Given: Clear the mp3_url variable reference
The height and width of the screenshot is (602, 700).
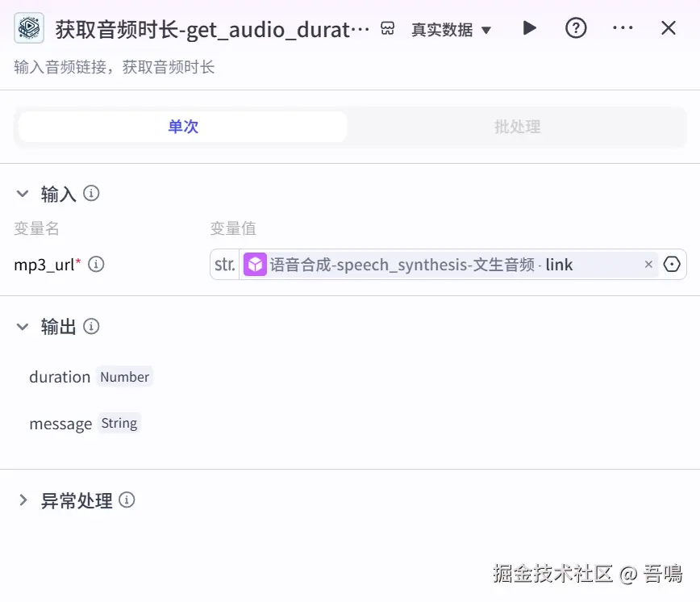Looking at the screenshot, I should point(648,265).
